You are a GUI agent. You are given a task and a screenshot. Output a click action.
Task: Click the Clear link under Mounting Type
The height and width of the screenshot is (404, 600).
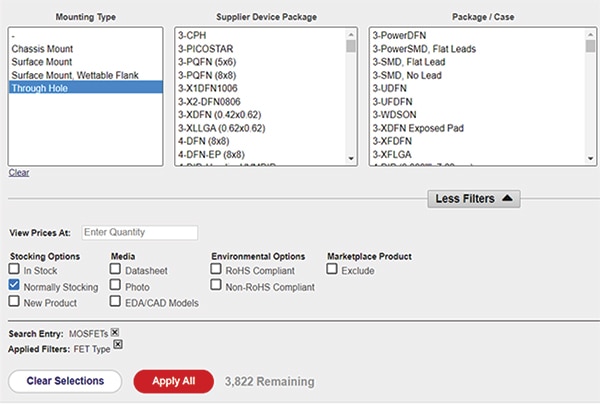tap(18, 173)
